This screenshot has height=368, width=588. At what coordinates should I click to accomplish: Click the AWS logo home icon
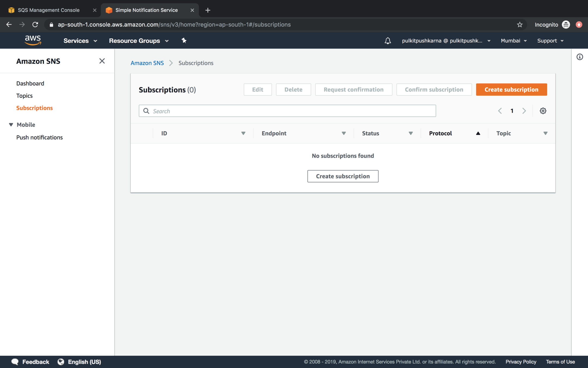point(33,40)
